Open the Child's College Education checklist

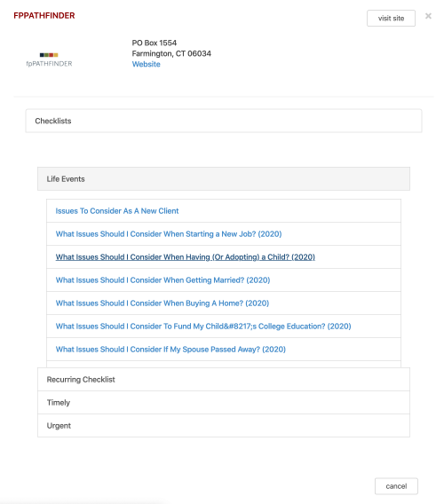pyautogui.click(x=203, y=327)
